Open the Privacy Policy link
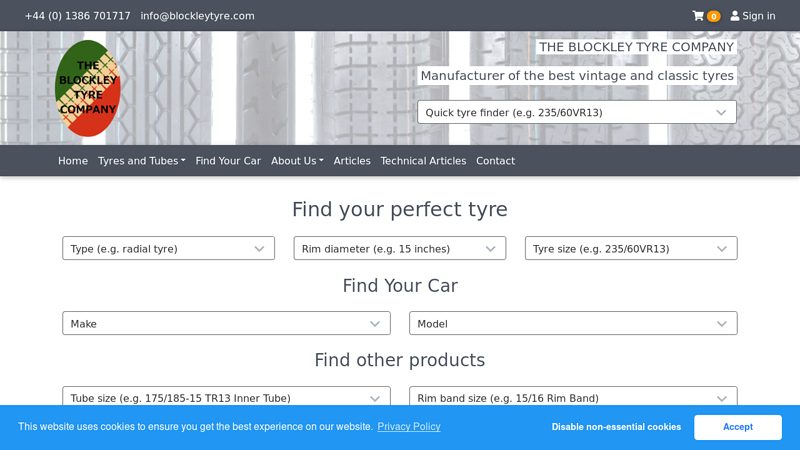Viewport: 800px width, 450px height. tap(409, 427)
